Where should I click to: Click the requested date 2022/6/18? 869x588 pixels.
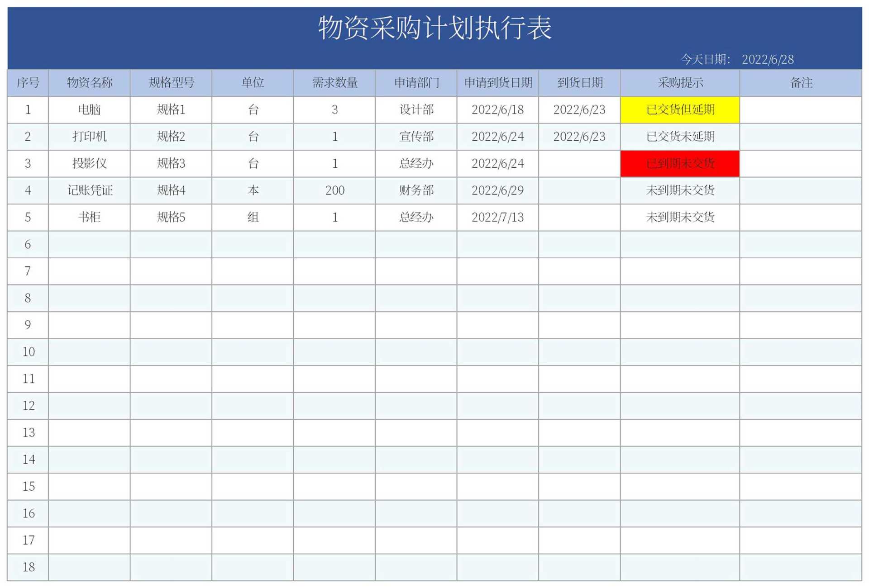tap(498, 110)
